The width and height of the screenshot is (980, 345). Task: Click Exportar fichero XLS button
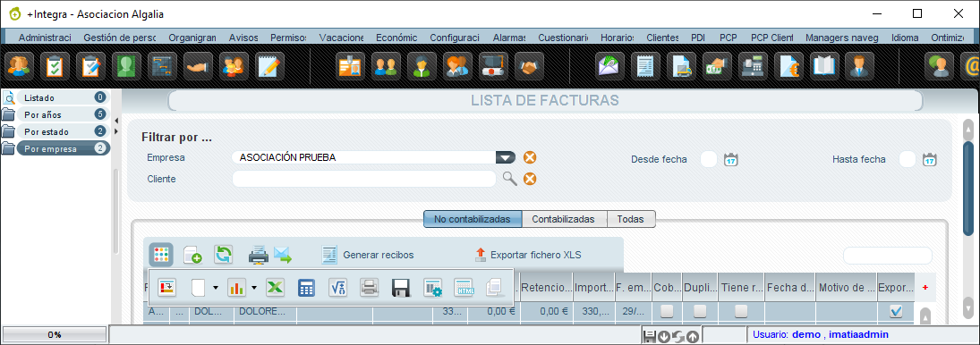527,255
